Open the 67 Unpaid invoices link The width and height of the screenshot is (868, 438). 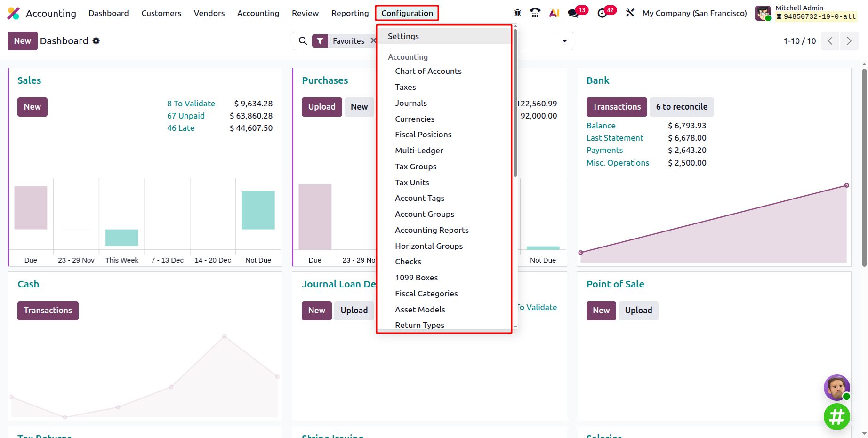click(185, 116)
